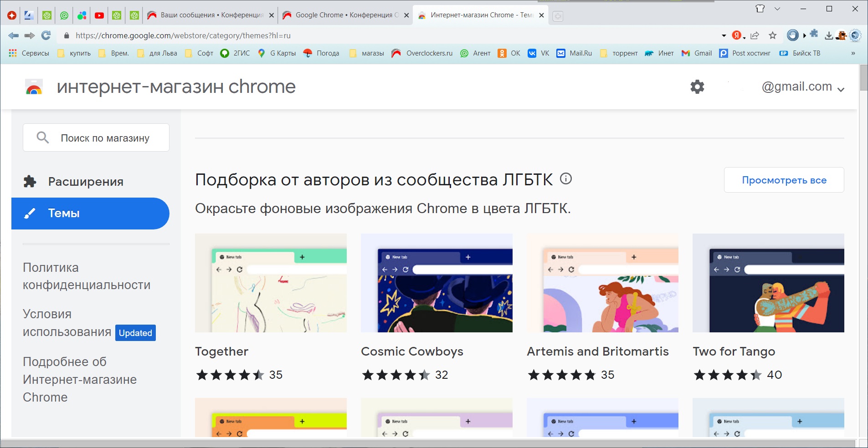Image resolution: width=868 pixels, height=448 pixels.
Task: Open the Политика конфиденциальности link
Action: 87,276
